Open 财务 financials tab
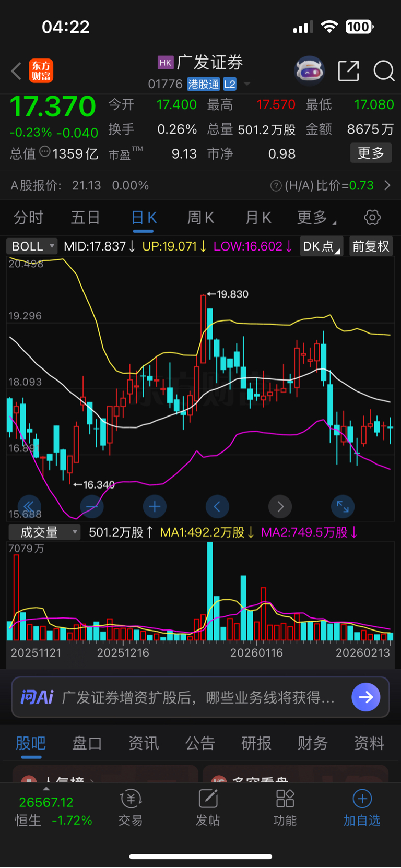Viewport: 401px width, 868px height. coord(313,743)
